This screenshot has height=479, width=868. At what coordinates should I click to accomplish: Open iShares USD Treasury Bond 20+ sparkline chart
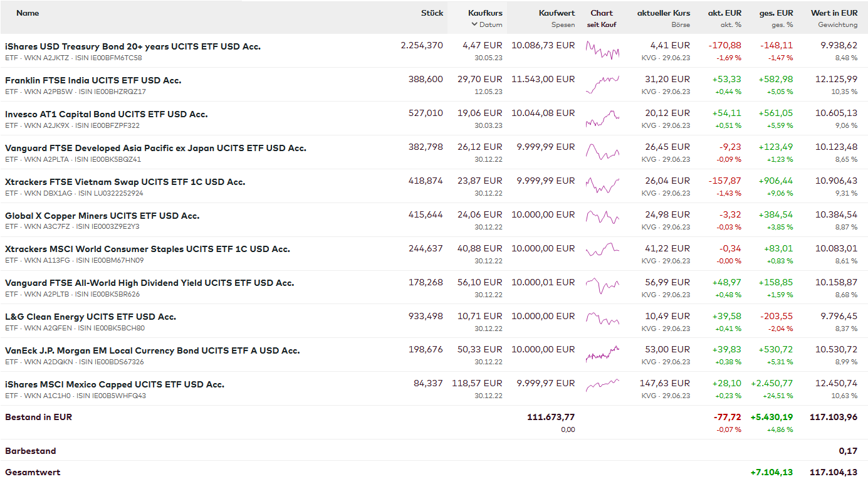pos(602,50)
